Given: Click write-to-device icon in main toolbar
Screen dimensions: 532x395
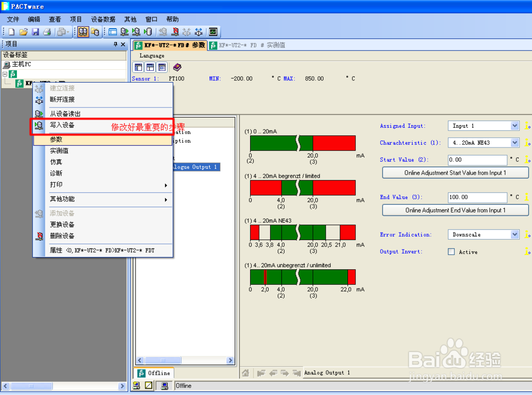Looking at the screenshot, I should [136, 32].
